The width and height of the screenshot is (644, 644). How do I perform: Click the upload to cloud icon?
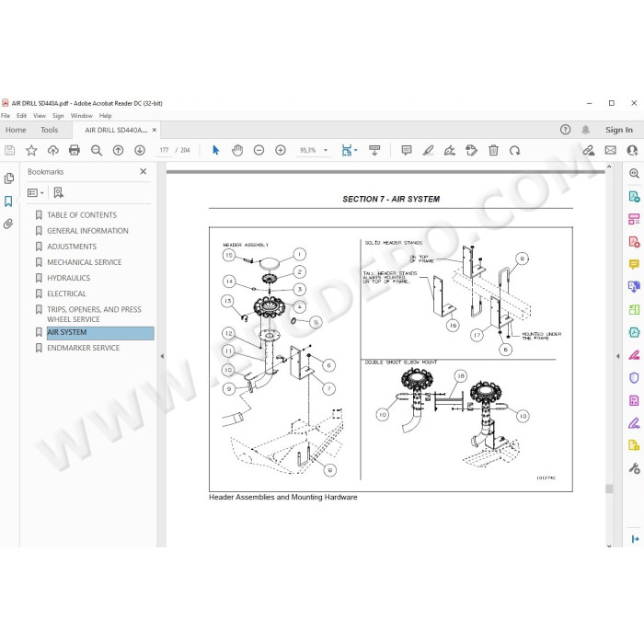[53, 150]
